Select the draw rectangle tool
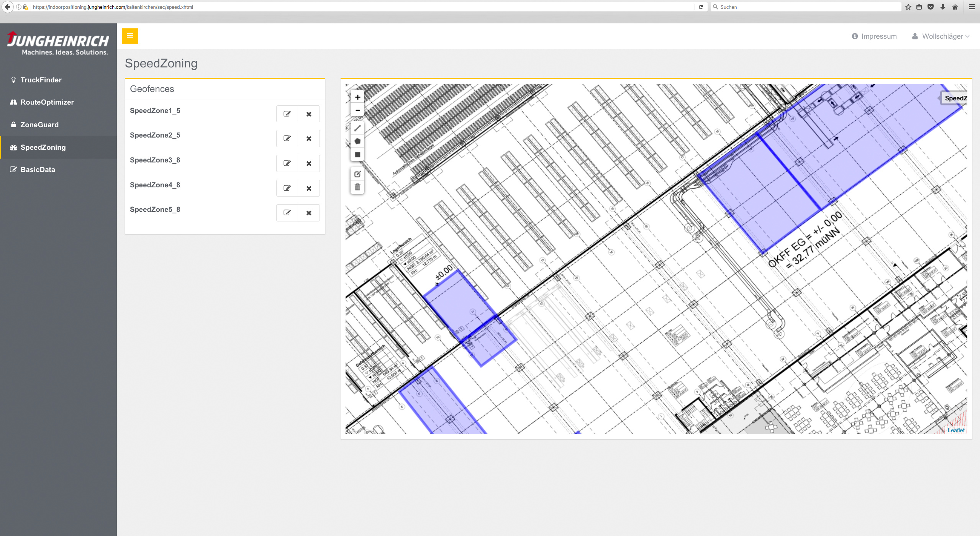980x536 pixels. 357,155
